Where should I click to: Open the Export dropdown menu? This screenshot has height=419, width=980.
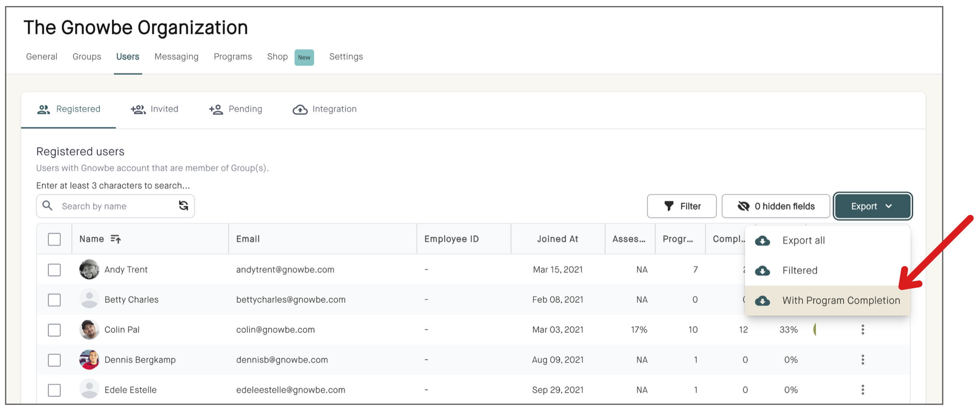pyautogui.click(x=872, y=206)
